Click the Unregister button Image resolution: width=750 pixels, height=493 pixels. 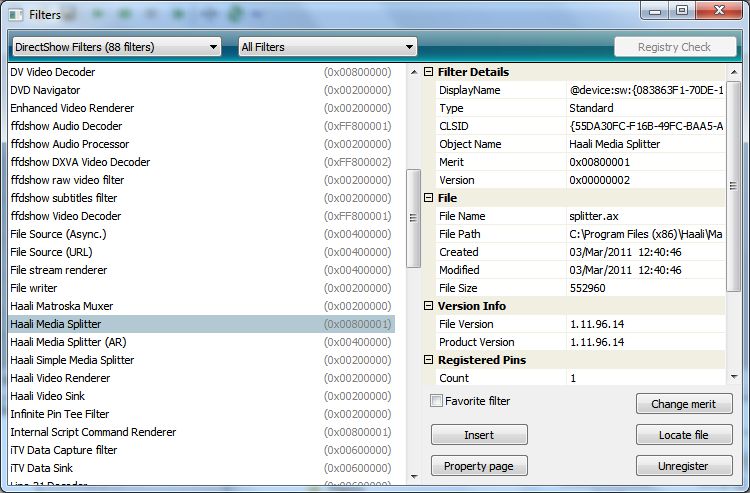click(684, 466)
